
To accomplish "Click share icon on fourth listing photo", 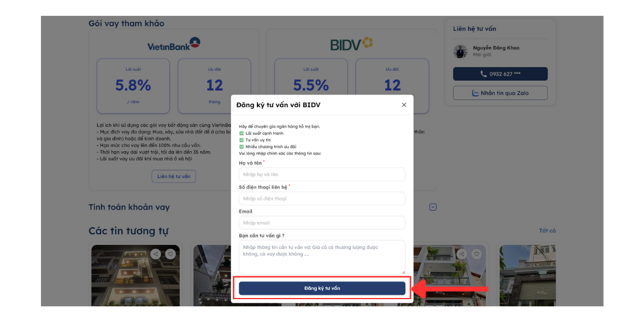I will (x=462, y=254).
